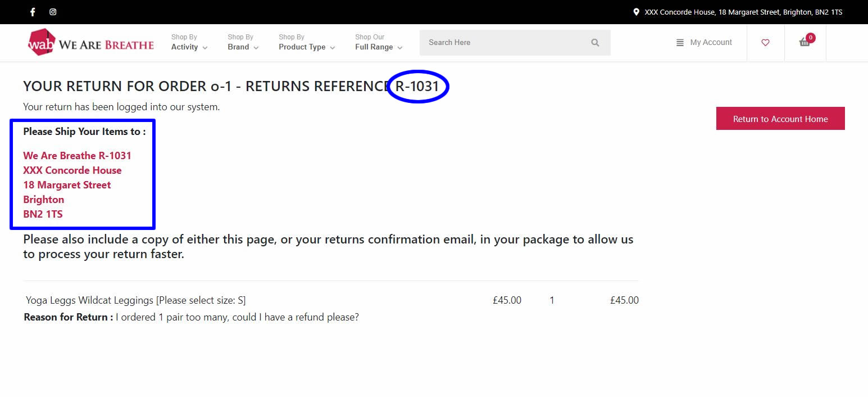Viewport: 868px width, 397px height.
Task: Expand the Shop By Product Type menu
Action: click(307, 42)
